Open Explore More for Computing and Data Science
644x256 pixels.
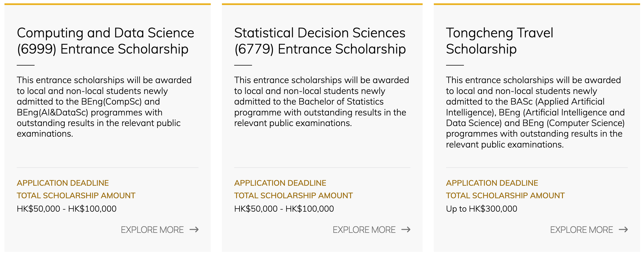click(x=152, y=230)
